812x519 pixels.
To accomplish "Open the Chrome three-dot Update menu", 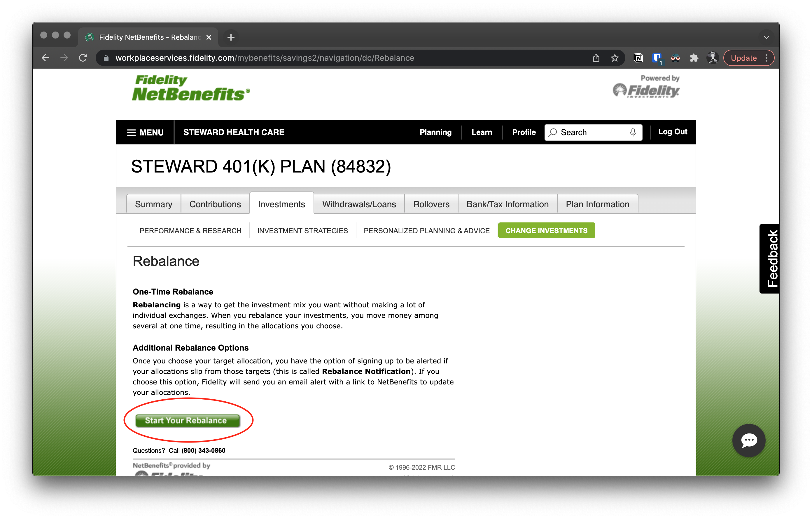I will coord(767,58).
